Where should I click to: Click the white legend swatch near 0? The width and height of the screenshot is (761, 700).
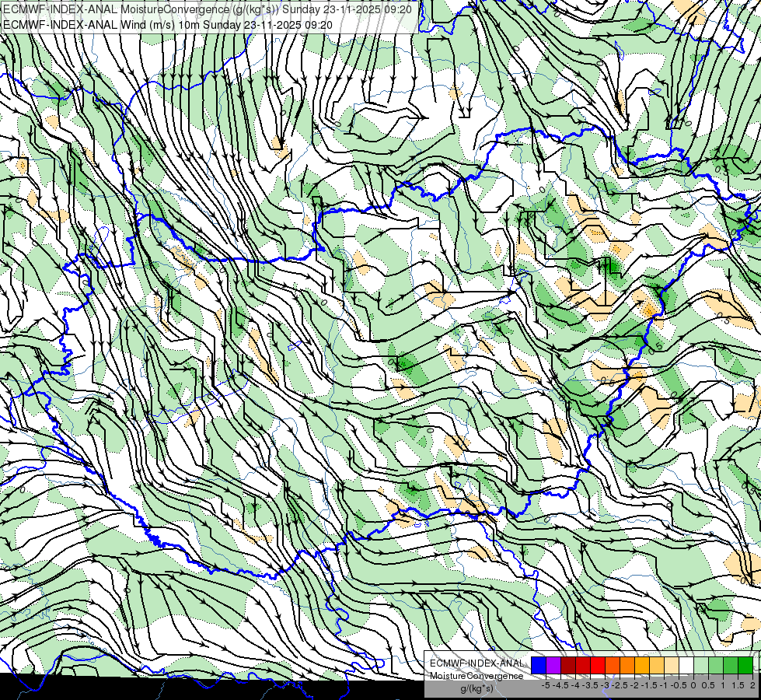coord(686,666)
